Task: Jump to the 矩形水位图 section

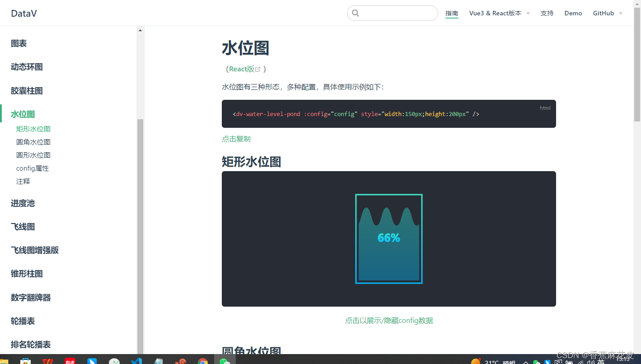Action: [33, 129]
